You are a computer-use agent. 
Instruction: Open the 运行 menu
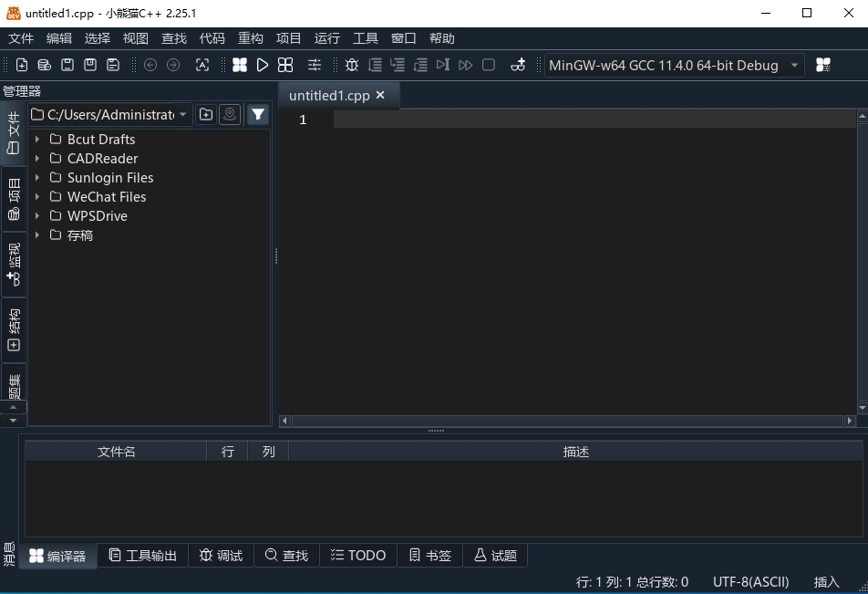(x=326, y=38)
